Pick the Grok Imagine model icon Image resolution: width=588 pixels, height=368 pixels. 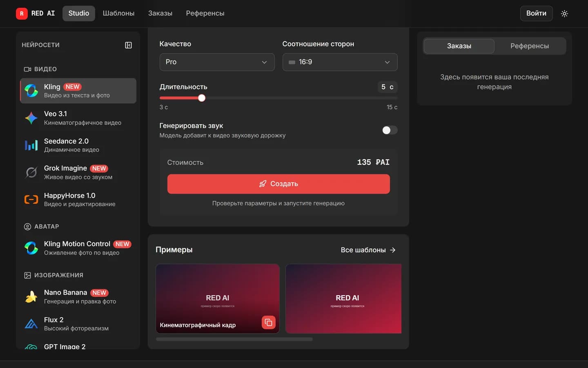31,173
